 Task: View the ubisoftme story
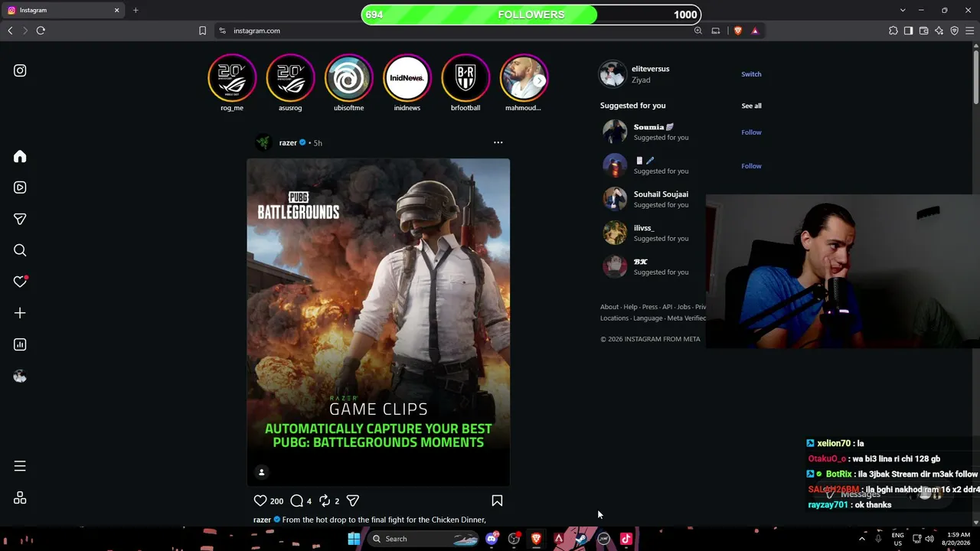(348, 78)
